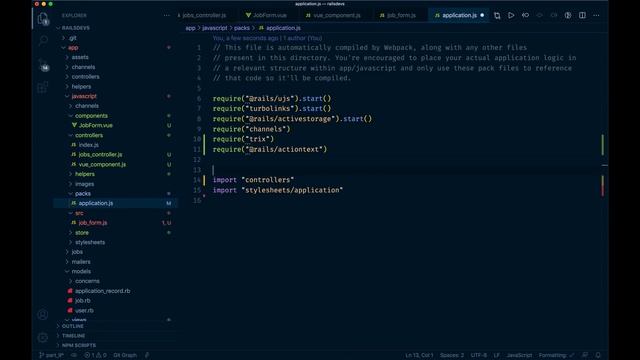Change the JavaScript language mode
The image size is (640, 360).
[519, 355]
